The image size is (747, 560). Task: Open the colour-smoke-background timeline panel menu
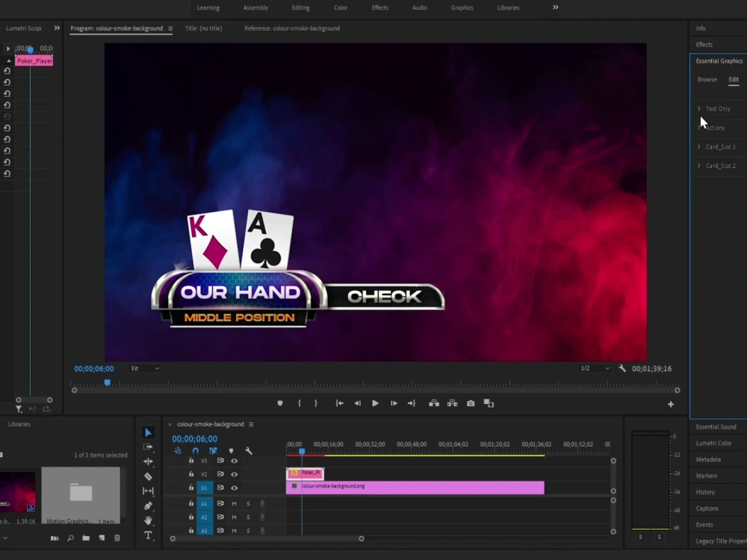pyautogui.click(x=251, y=424)
